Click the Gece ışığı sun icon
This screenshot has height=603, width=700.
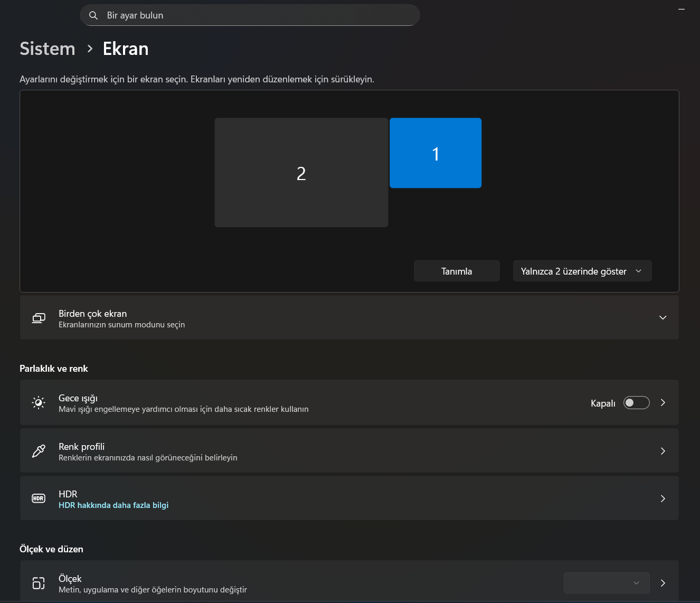[39, 403]
